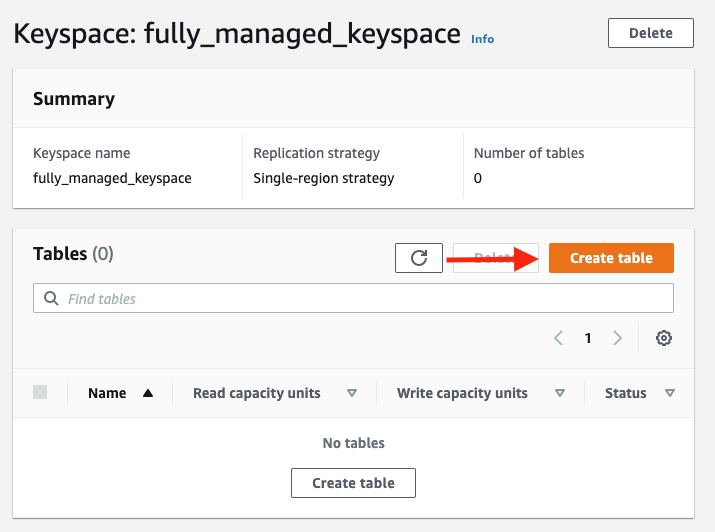Click the orange Create table button
715x532 pixels.
tap(611, 258)
